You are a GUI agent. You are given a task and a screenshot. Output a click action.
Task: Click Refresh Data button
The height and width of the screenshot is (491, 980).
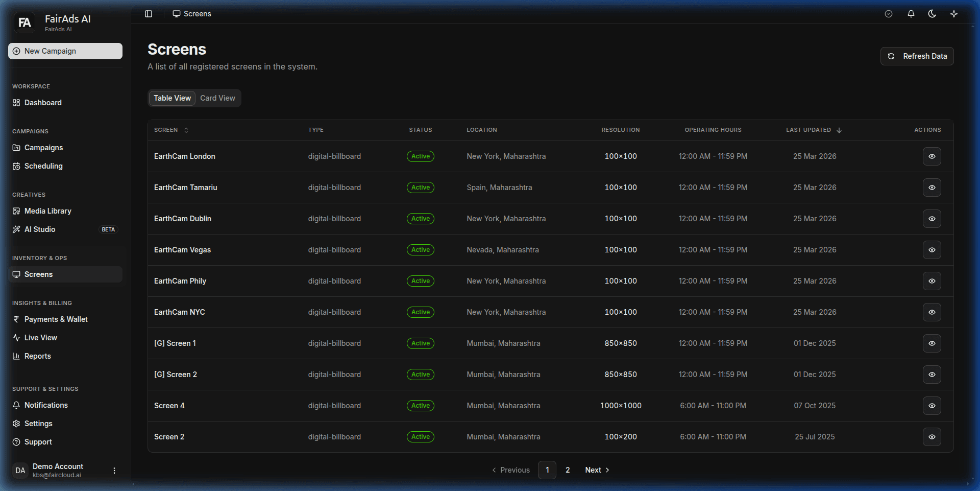pos(917,56)
